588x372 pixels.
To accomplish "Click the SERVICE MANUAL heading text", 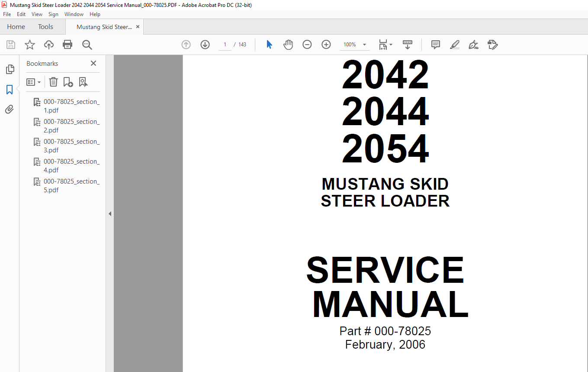I will click(x=388, y=288).
